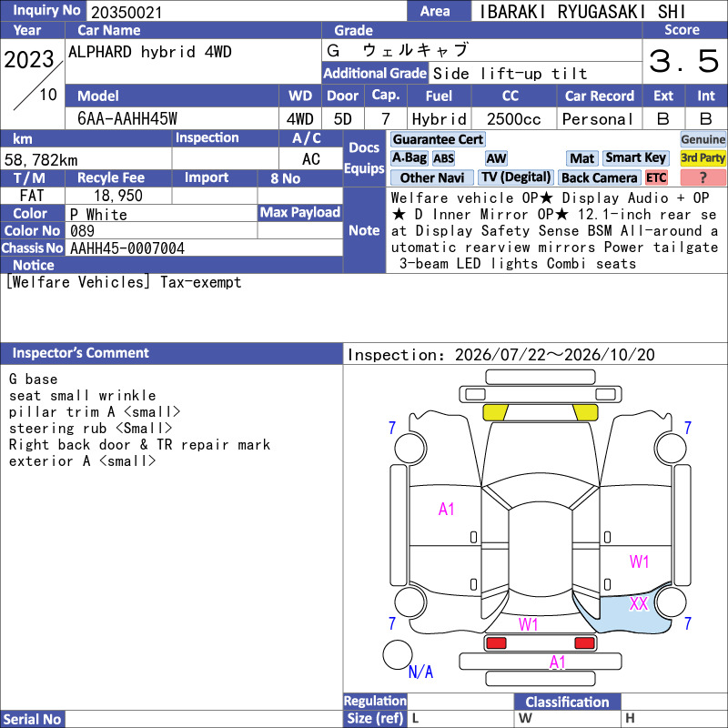Click the Genuine badge
This screenshot has width=728, height=728.
click(x=703, y=139)
